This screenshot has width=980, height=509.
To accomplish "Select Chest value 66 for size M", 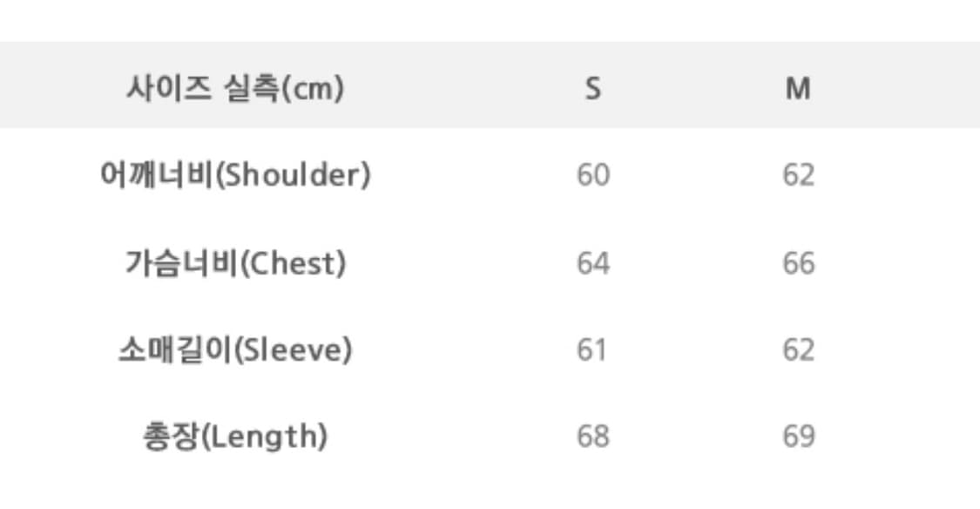I will tap(798, 262).
